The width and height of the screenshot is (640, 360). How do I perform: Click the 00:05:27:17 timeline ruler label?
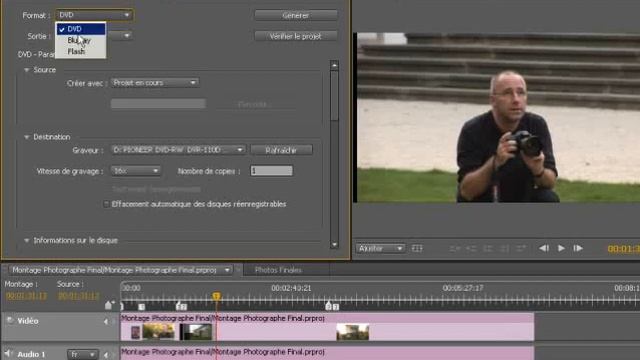463,288
